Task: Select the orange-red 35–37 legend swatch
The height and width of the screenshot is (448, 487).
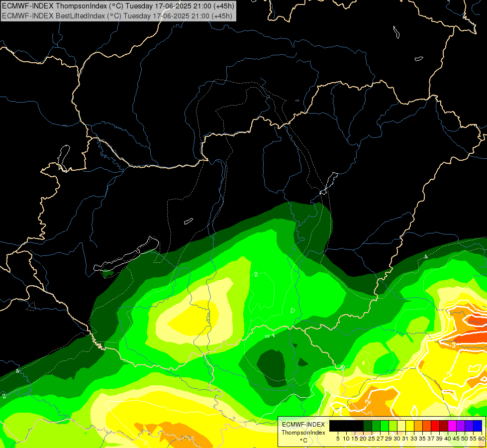Action: coord(427,426)
